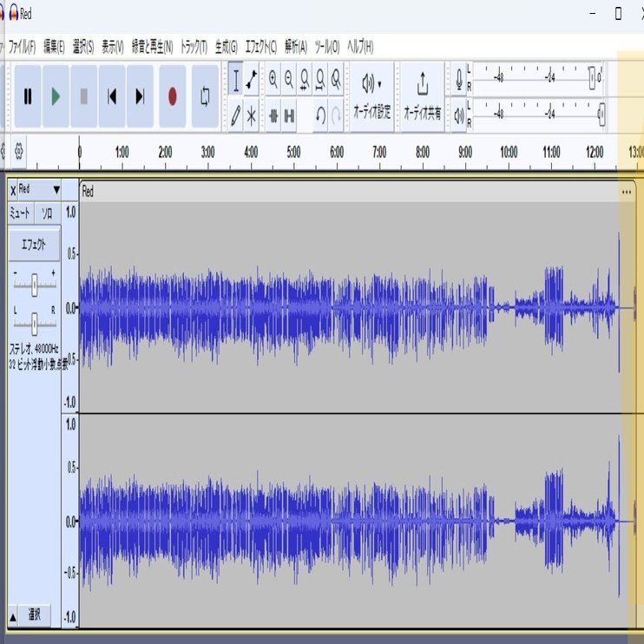
Task: Close the Red track with X
Action: coord(13,190)
